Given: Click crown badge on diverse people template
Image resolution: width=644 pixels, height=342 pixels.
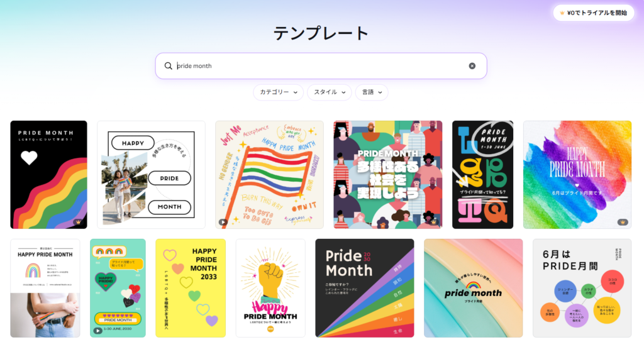Looking at the screenshot, I should coord(434,222).
